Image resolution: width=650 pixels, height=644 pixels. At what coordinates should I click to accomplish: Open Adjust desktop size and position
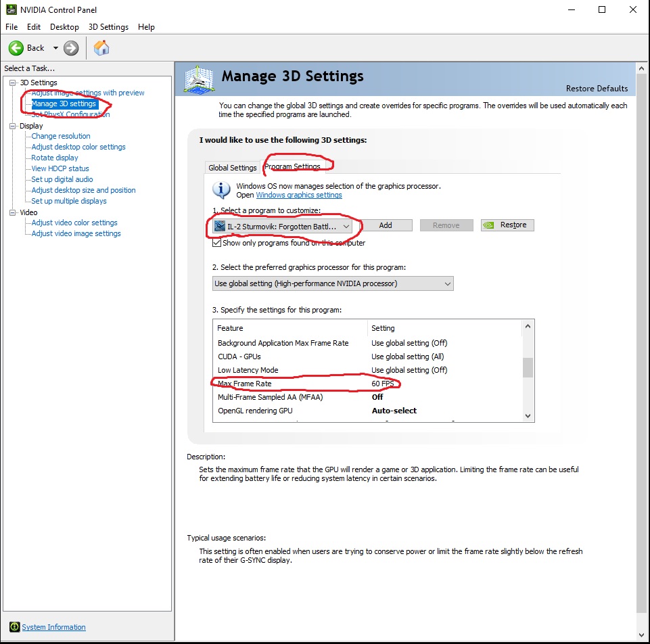pyautogui.click(x=83, y=190)
